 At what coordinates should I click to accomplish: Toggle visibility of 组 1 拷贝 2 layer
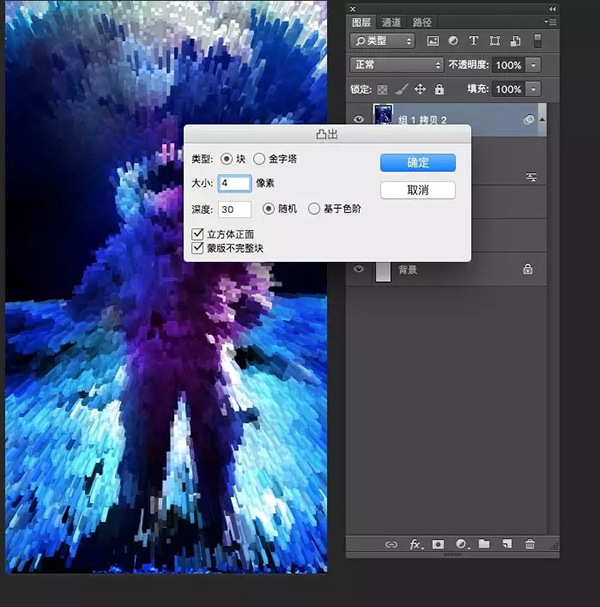pos(358,119)
